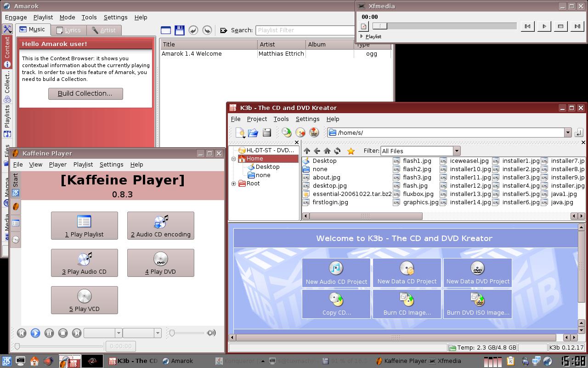Select the 'Amarok 1.4 Welcome' track row
Viewport: 588px width, 368px height.
[276, 54]
